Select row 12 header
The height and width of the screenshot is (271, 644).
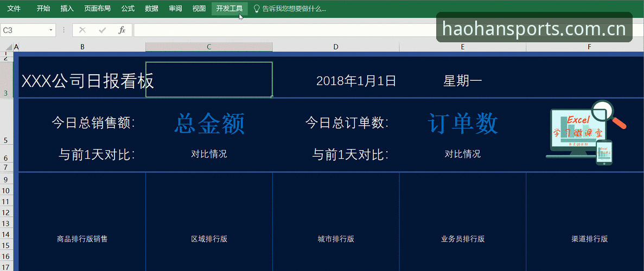6,212
